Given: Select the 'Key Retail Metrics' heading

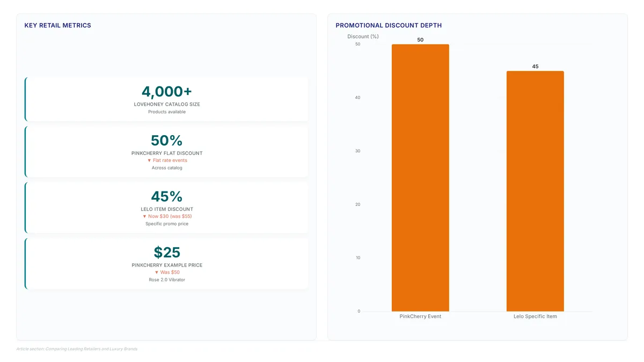Looking at the screenshot, I should [x=58, y=25].
